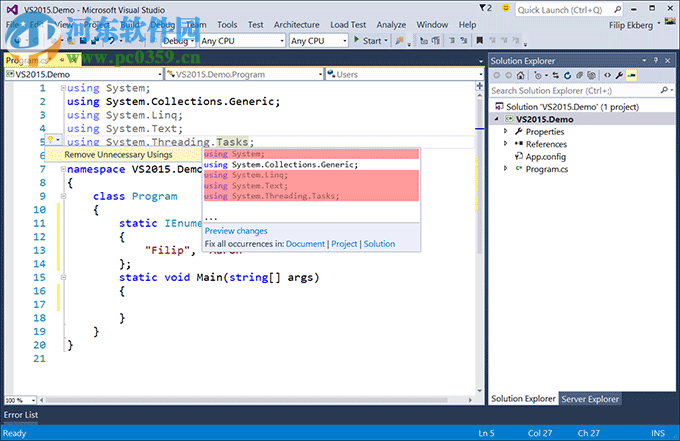Open the light bulb dropdown arrow
This screenshot has height=441, width=680.
pyautogui.click(x=58, y=140)
